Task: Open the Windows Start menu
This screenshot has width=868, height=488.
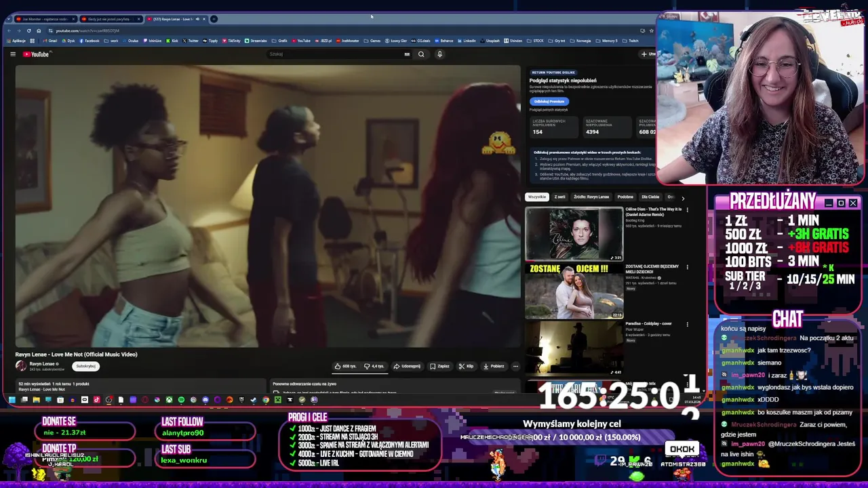Action: point(12,400)
